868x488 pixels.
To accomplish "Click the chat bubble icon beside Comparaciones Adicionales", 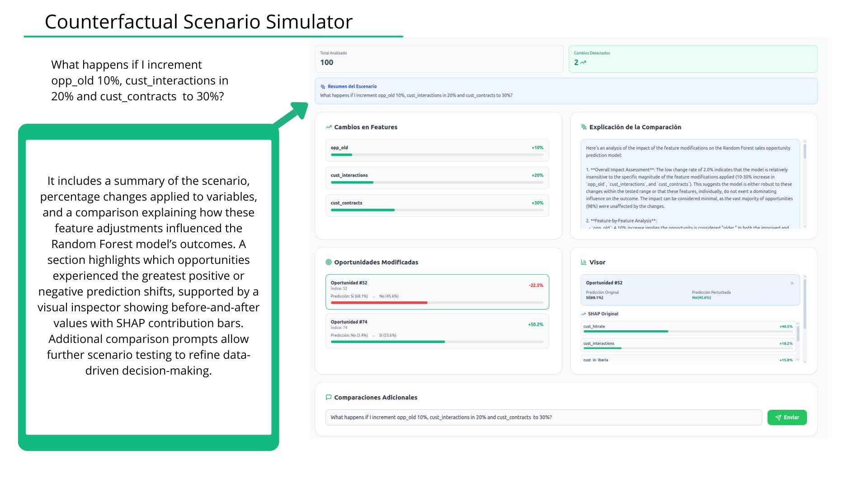I will pos(329,397).
